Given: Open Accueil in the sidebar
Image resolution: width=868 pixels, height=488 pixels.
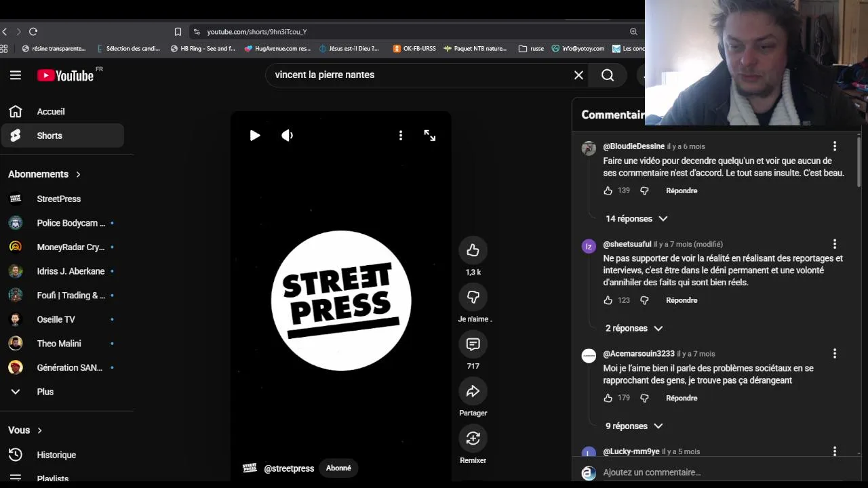Looking at the screenshot, I should coord(62,112).
